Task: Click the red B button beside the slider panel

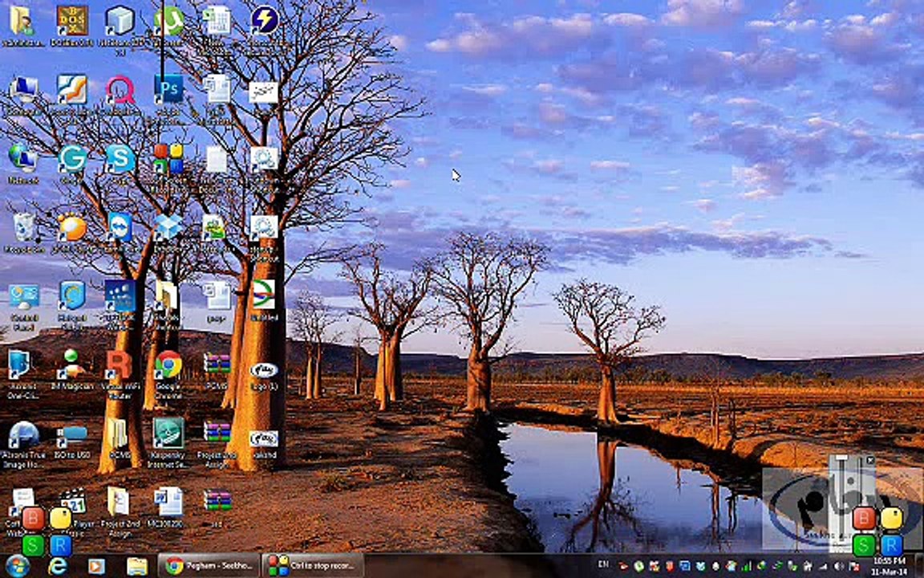Action: (864, 518)
